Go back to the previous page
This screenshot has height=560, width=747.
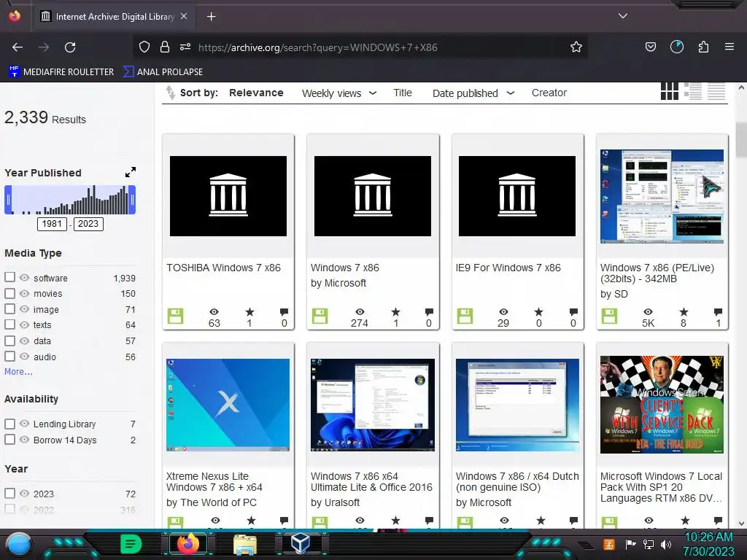point(18,47)
